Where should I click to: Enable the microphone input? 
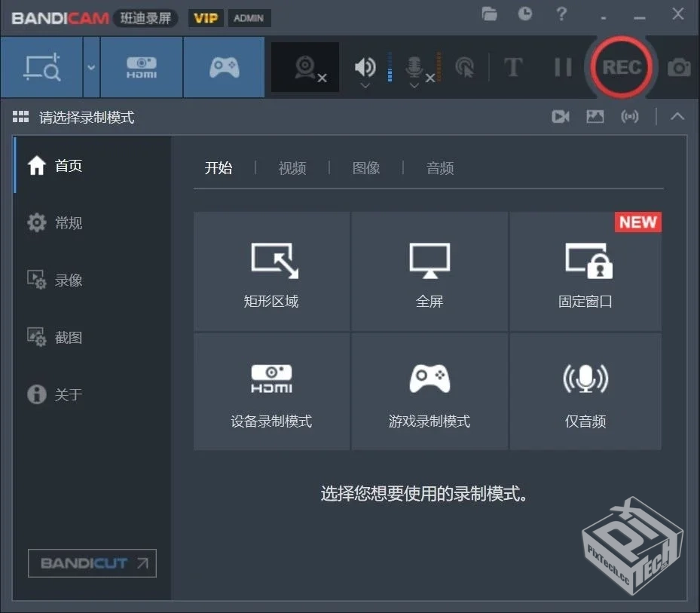coord(414,65)
